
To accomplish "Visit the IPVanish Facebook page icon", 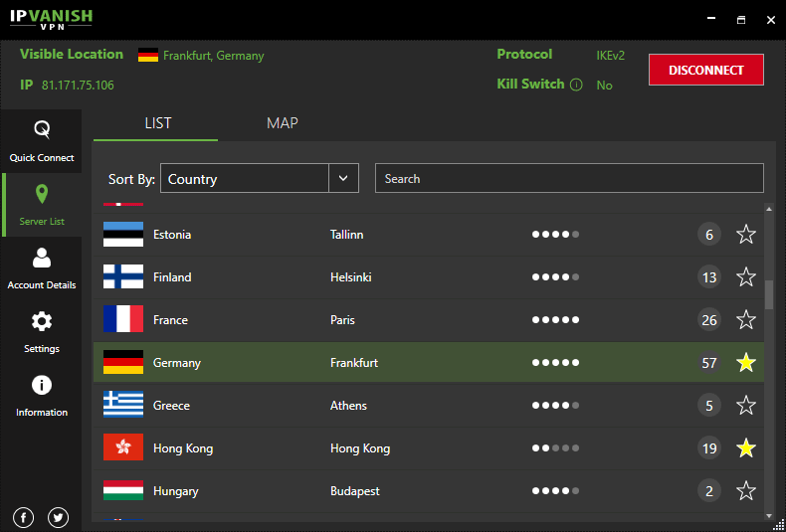I will point(23,517).
